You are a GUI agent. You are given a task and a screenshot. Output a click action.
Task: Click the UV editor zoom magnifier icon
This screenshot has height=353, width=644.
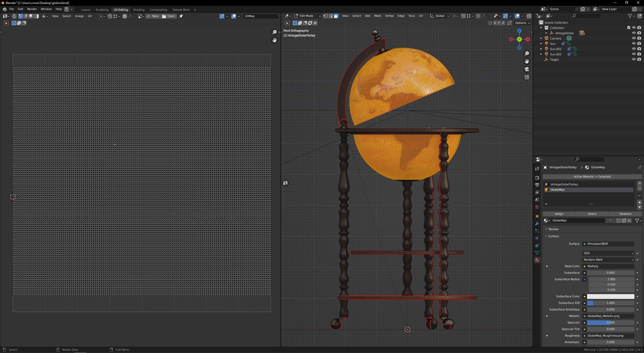click(x=274, y=32)
